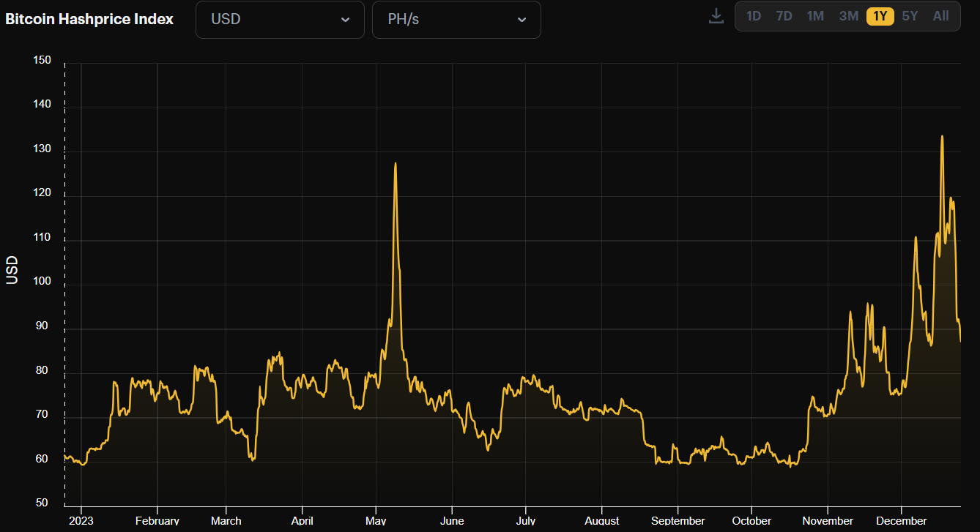Open the PH/s hashrate unit dropdown
980x532 pixels.
456,20
